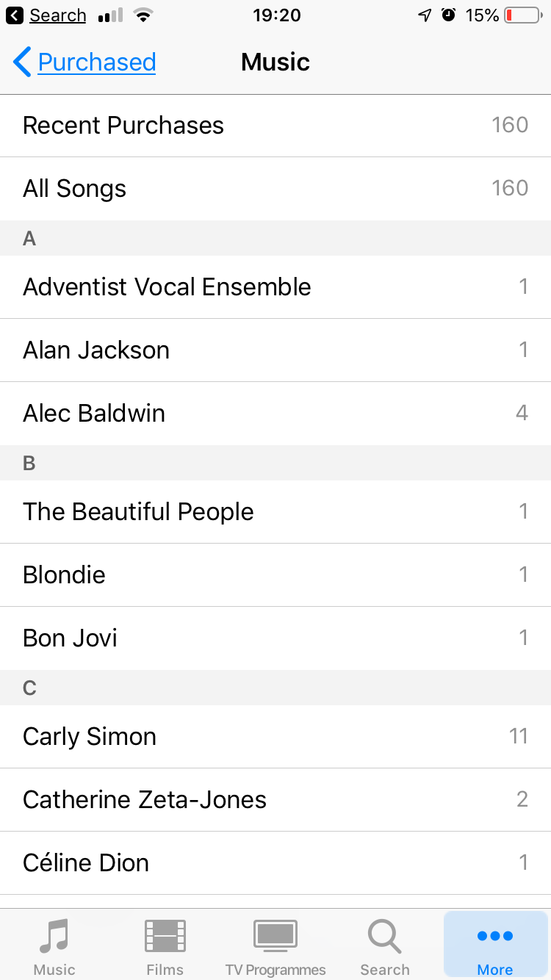551x980 pixels.
Task: Open Alan Jackson purchases
Action: 275,350
